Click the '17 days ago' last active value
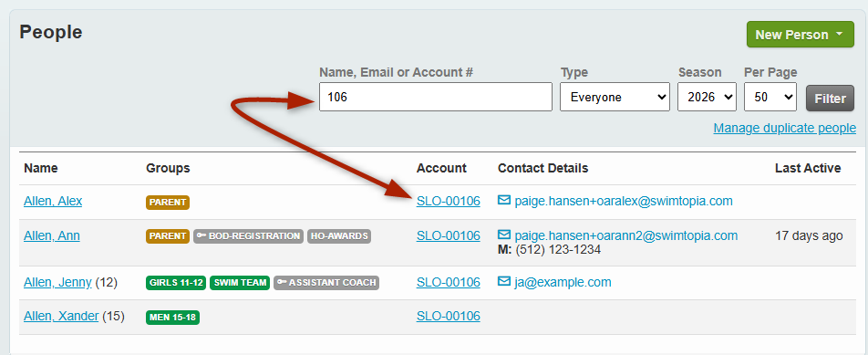Image resolution: width=868 pixels, height=355 pixels. (x=809, y=236)
